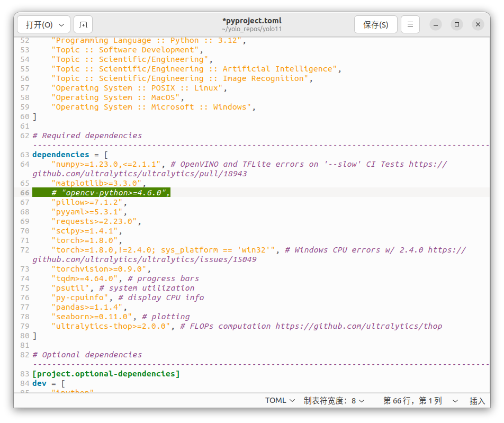Click line number 63 in the gutter
This screenshot has width=504, height=423.
(x=24, y=155)
